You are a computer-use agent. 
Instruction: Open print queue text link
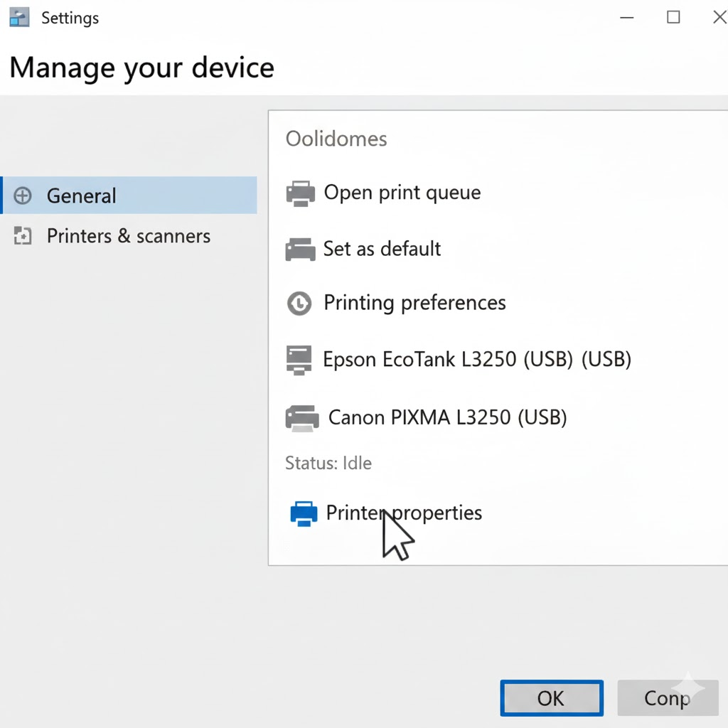click(402, 193)
